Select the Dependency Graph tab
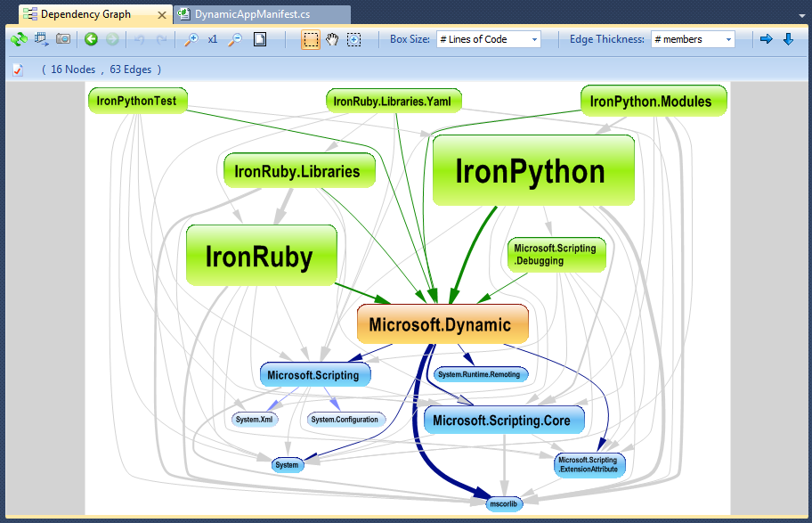This screenshot has width=812, height=523. pos(94,14)
